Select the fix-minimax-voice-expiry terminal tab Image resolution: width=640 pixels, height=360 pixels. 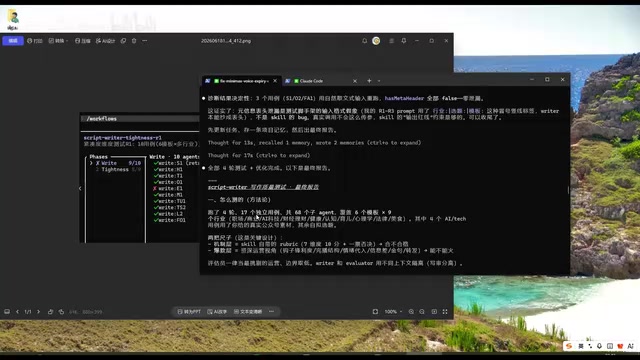[241, 81]
